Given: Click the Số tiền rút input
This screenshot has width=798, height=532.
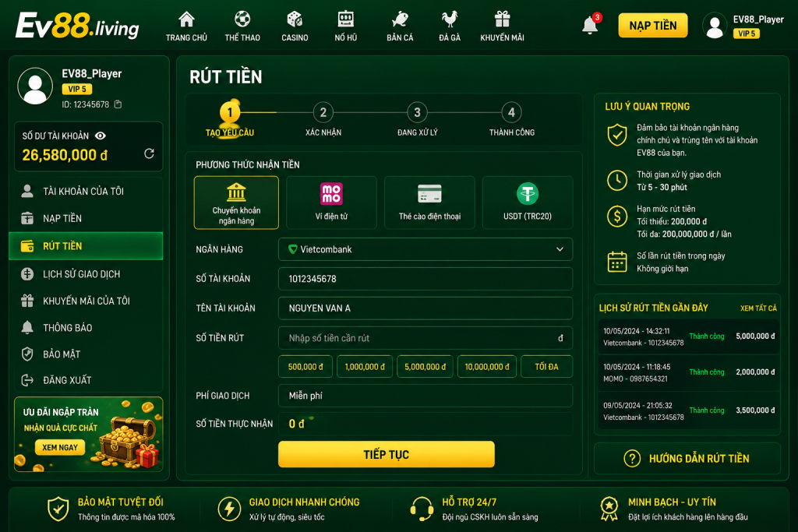Looking at the screenshot, I should coord(425,338).
